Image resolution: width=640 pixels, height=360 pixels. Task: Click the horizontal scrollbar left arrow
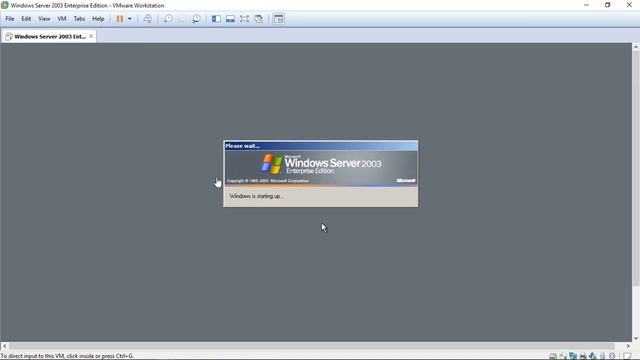pyautogui.click(x=4, y=346)
